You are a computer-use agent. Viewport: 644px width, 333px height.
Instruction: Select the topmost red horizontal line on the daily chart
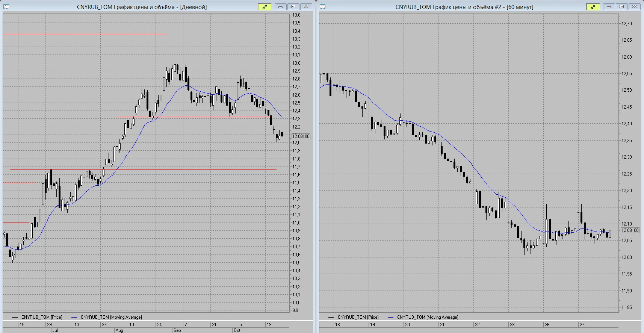(85, 34)
